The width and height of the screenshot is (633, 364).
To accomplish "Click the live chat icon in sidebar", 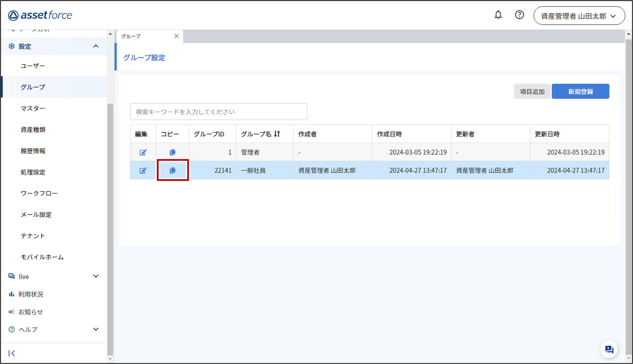I will [11, 276].
